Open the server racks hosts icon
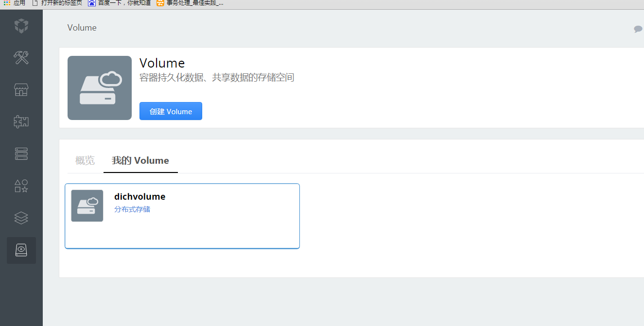The width and height of the screenshot is (644, 326). click(x=21, y=154)
